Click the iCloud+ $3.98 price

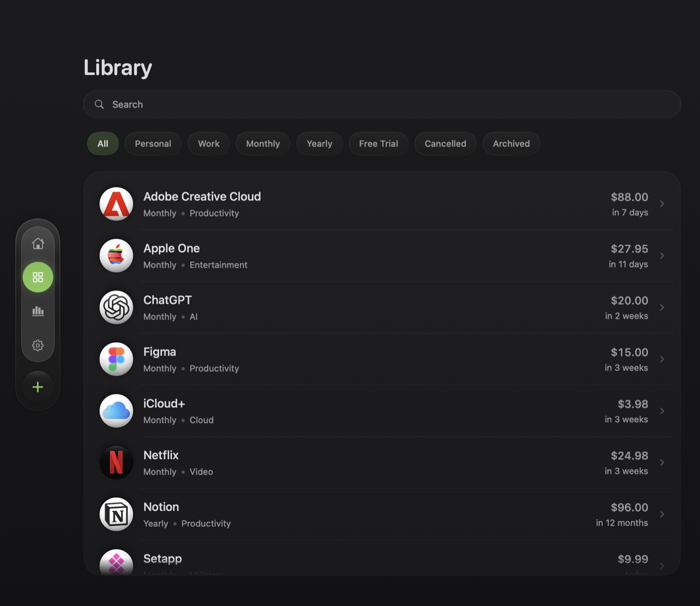tap(633, 404)
